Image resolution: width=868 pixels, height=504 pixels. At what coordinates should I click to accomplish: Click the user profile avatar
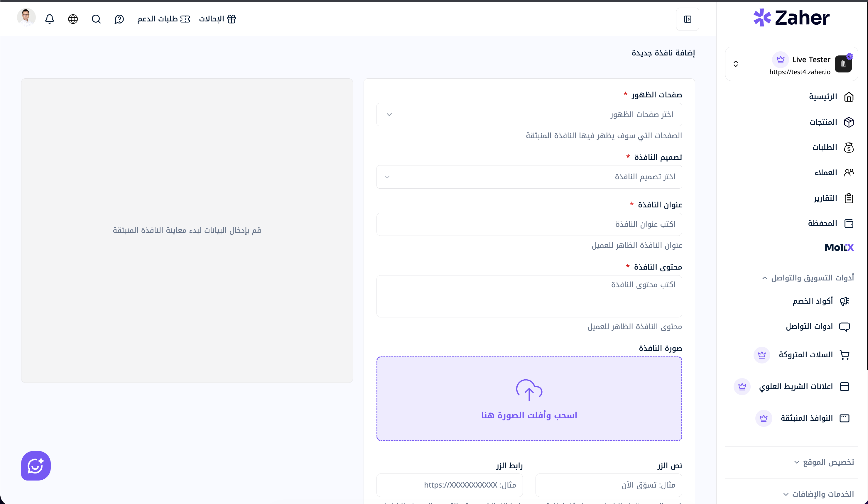point(26,17)
